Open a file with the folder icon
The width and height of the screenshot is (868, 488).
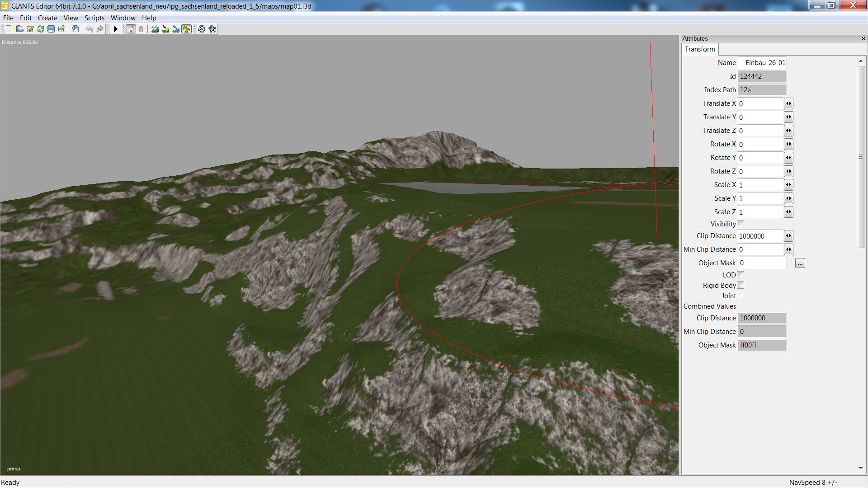click(x=19, y=29)
